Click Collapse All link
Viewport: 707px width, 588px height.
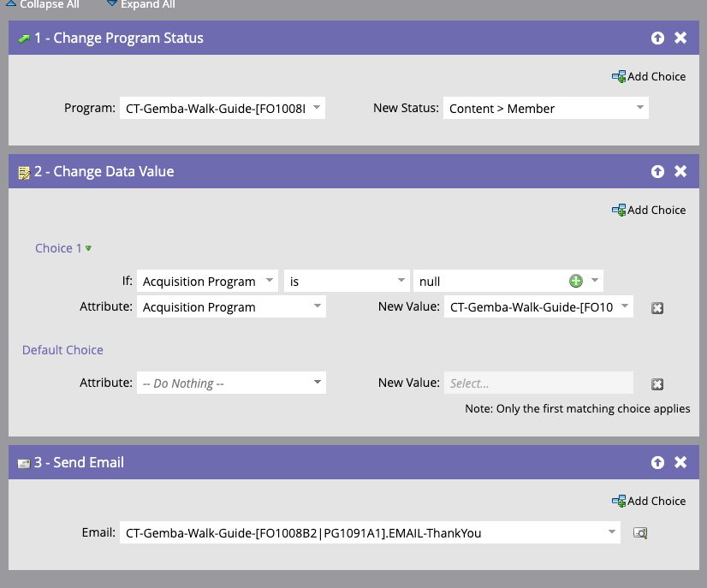click(x=42, y=4)
